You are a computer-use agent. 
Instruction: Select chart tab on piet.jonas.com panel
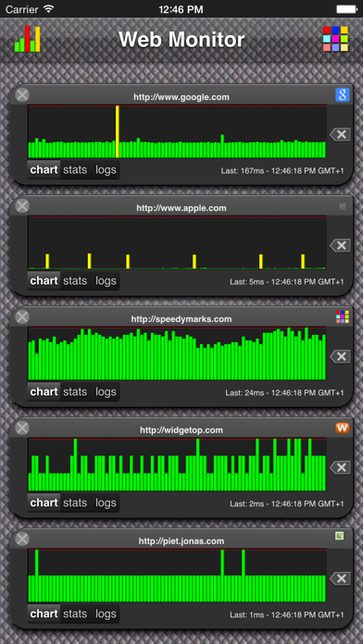[44, 613]
